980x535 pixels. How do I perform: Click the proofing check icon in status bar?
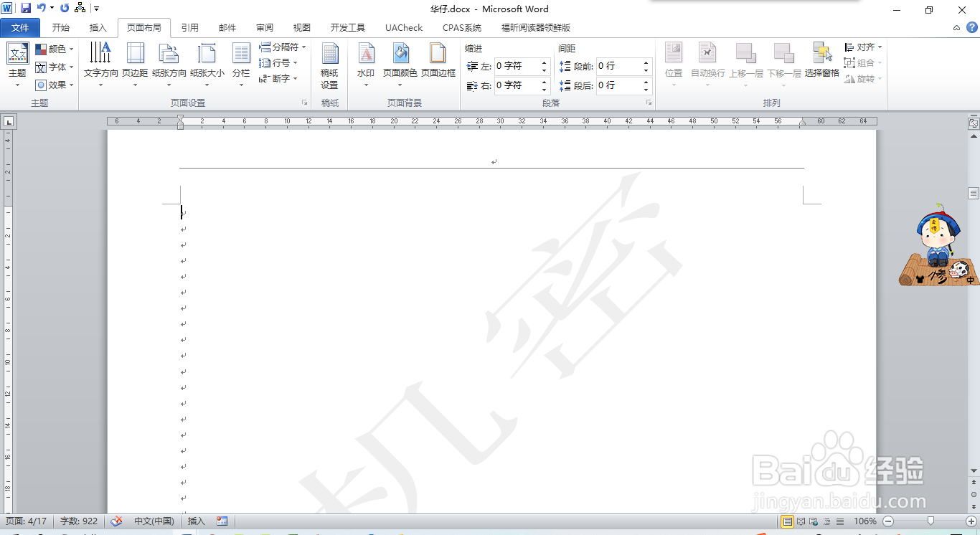click(117, 521)
